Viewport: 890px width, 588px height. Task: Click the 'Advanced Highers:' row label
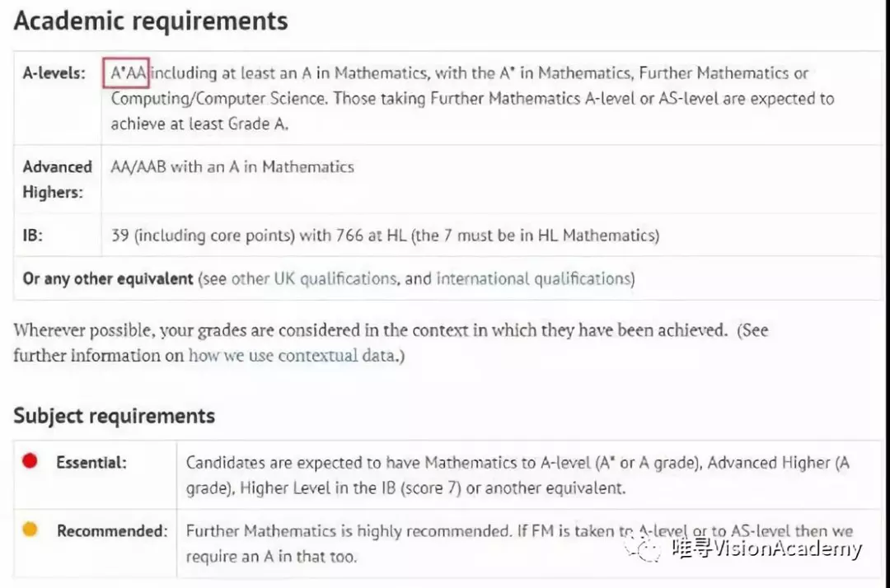tap(58, 180)
